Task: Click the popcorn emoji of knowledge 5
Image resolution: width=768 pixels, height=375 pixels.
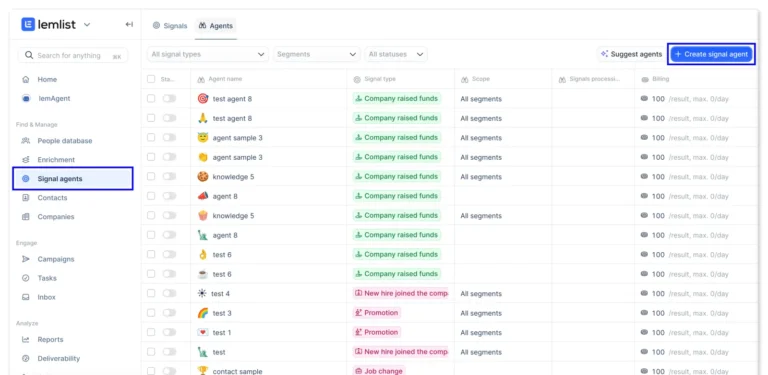Action: (203, 215)
